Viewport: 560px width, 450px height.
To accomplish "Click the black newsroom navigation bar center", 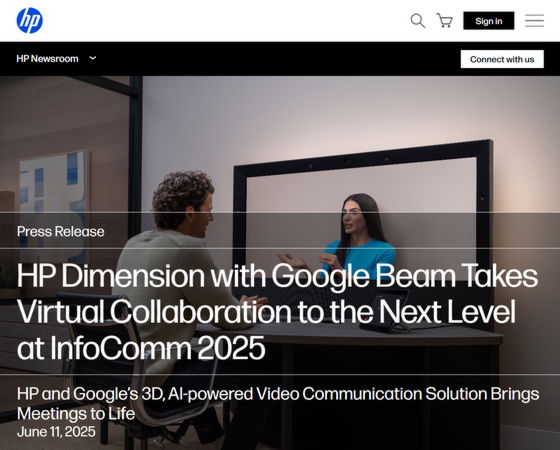I will pos(280,59).
